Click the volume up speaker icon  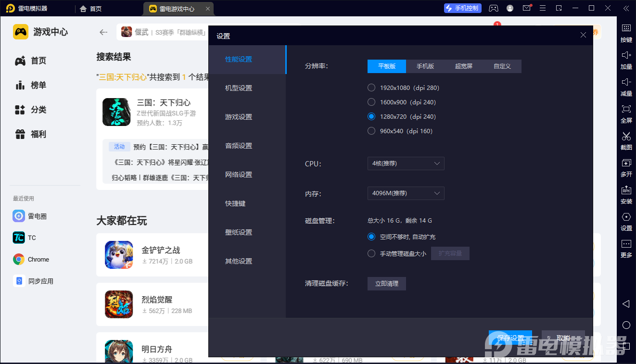point(626,55)
